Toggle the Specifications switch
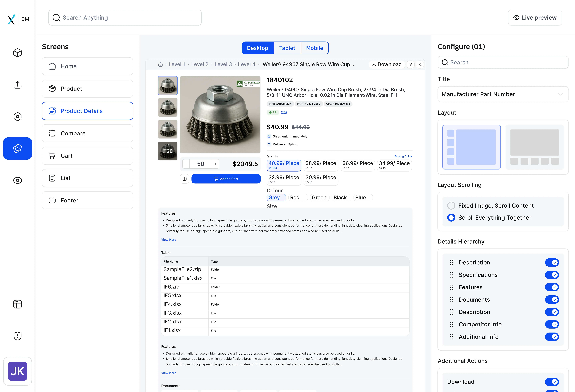Screen dimensions: 575x392 pos(552,275)
